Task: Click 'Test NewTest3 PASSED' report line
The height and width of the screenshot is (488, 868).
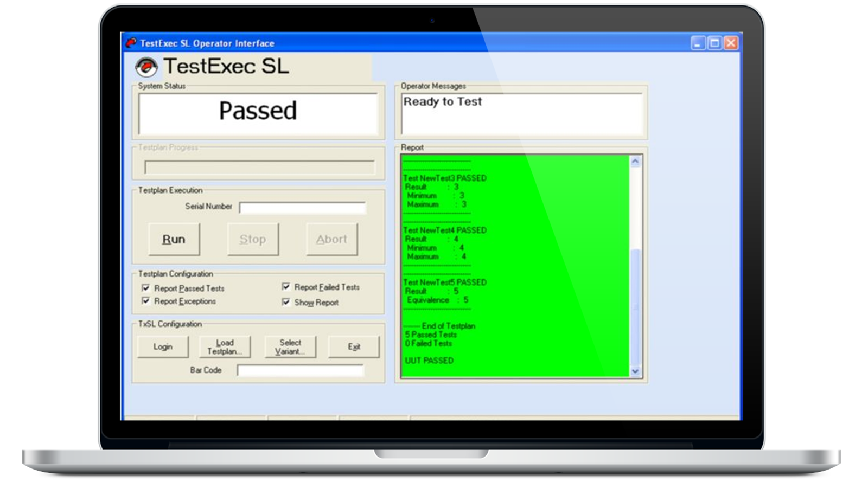Action: click(445, 178)
